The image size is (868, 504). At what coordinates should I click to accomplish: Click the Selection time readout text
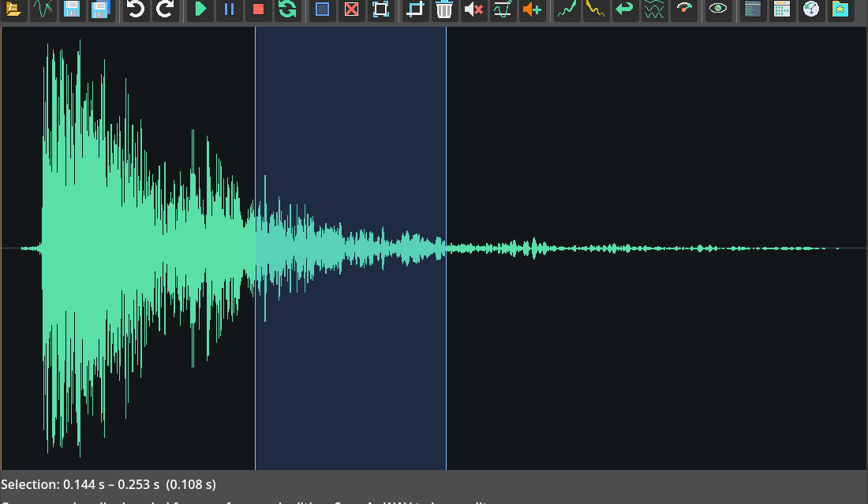[x=109, y=484]
